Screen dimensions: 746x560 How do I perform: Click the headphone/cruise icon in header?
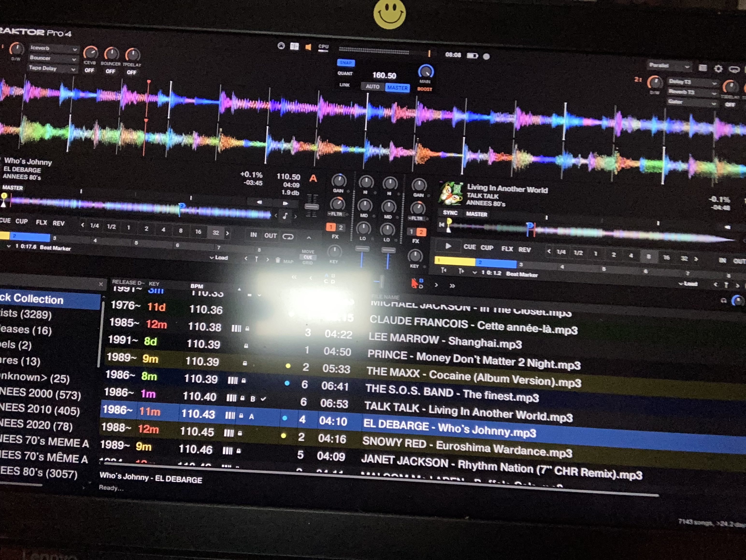(281, 45)
